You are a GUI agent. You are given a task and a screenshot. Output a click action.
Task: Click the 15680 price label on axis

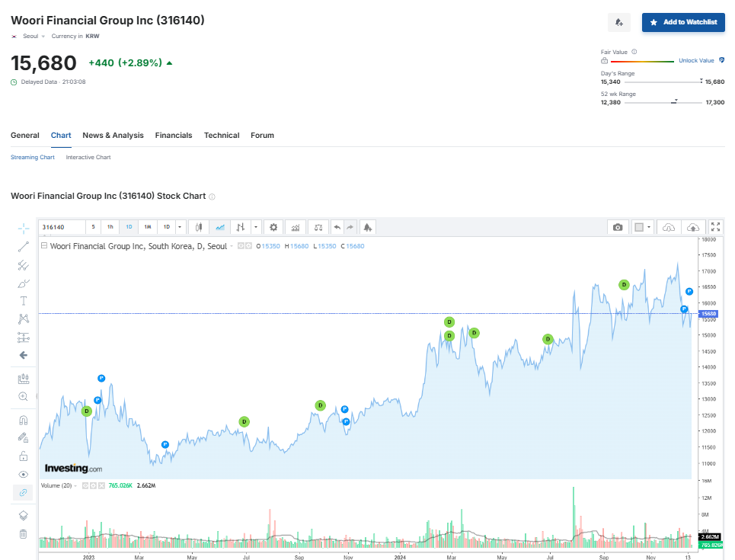[x=709, y=314]
